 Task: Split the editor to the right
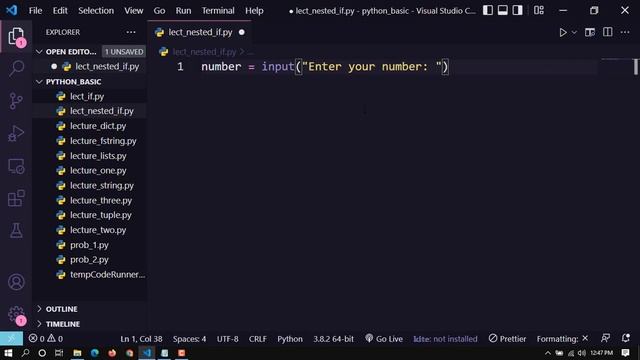pyautogui.click(x=607, y=32)
